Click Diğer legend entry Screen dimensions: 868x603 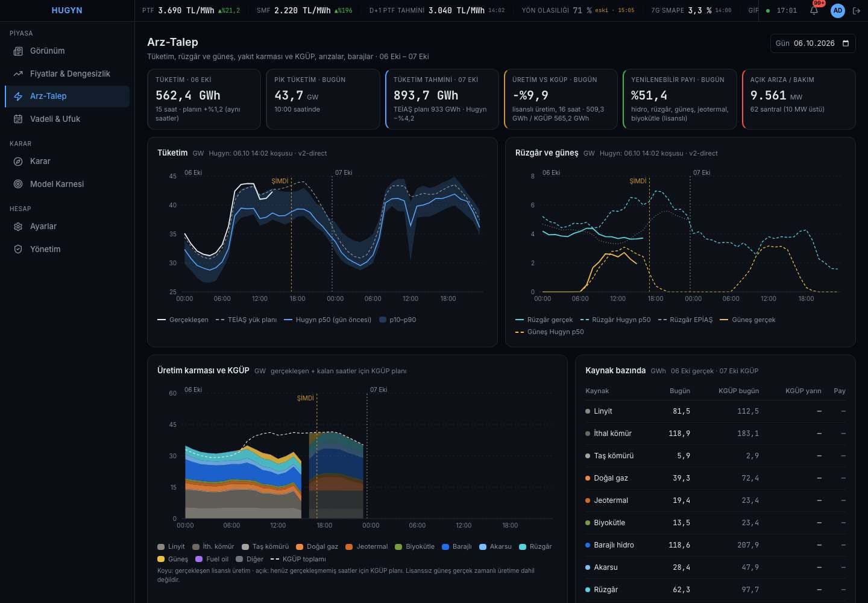pos(250,560)
